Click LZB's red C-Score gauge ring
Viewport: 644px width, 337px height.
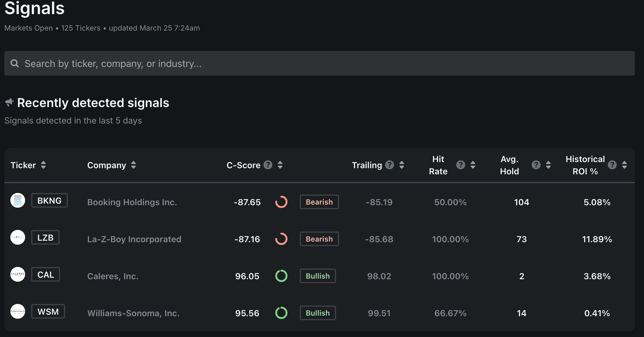click(x=281, y=239)
